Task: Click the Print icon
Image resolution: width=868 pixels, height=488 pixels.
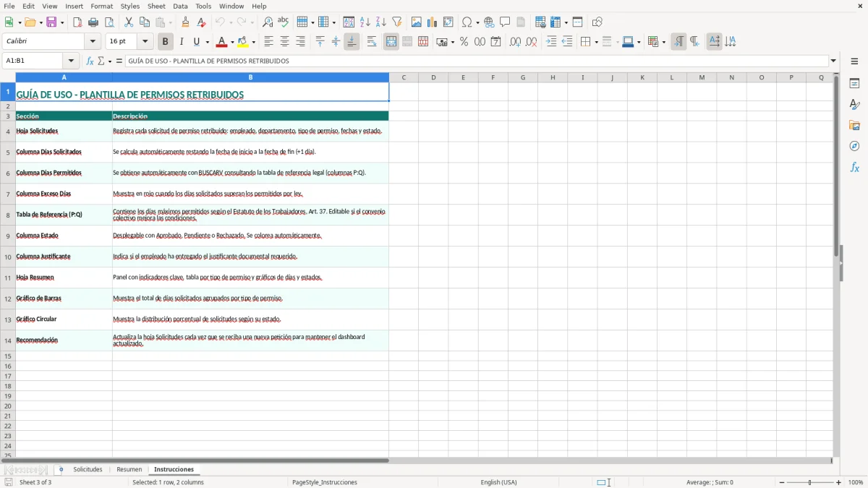Action: (93, 22)
